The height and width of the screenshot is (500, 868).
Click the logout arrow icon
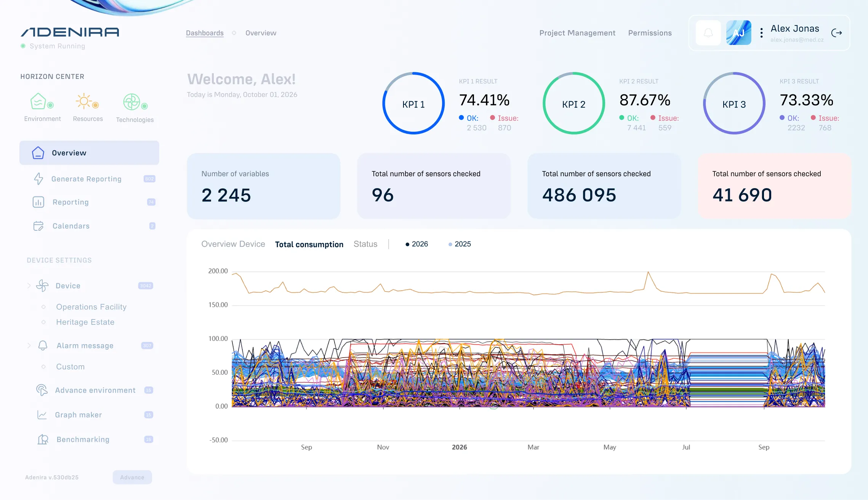pyautogui.click(x=836, y=33)
